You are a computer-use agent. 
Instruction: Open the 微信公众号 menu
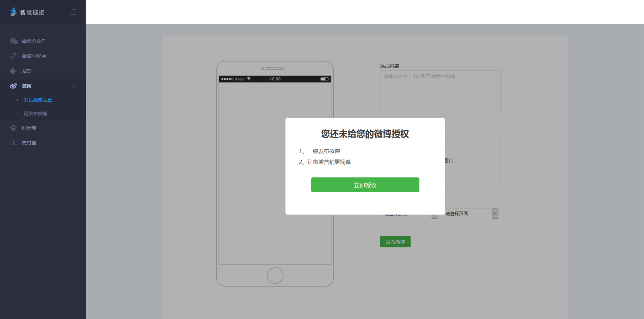pyautogui.click(x=43, y=41)
